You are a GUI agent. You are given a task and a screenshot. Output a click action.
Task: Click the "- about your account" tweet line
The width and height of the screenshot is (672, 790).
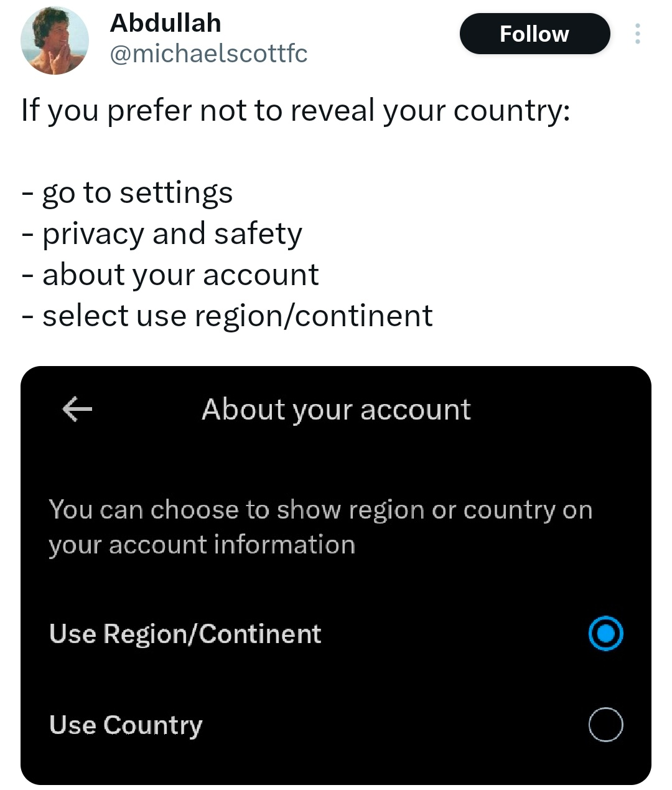tap(170, 275)
